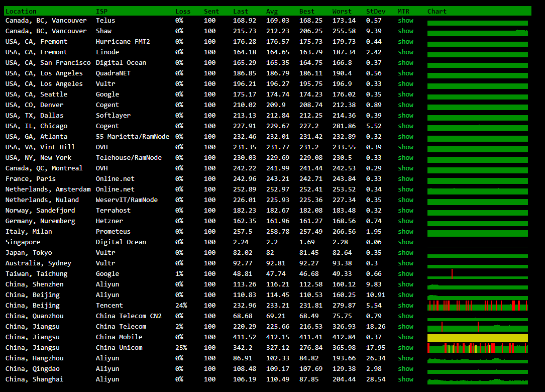Viewport: 545px width, 392px height.
Task: Open the show link for QuadraNET
Action: click(406, 73)
